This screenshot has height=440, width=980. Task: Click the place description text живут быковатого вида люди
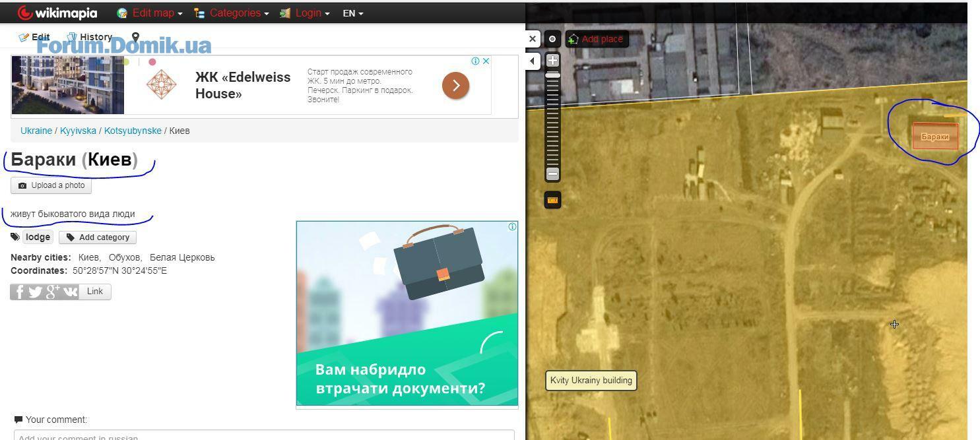pos(73,214)
